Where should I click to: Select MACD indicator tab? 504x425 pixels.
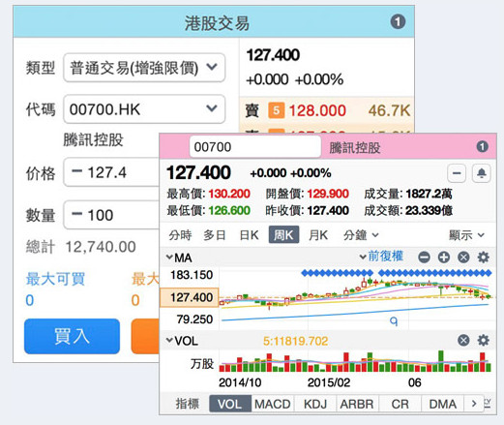[x=273, y=404]
